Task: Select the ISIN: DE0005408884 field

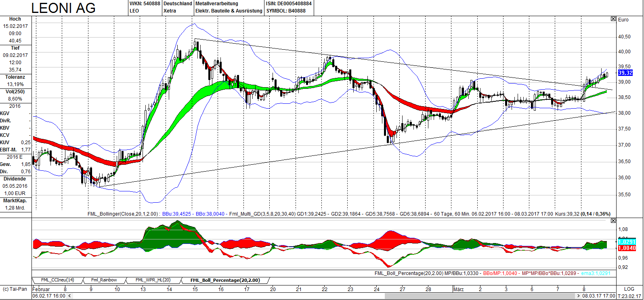Action: pyautogui.click(x=289, y=4)
